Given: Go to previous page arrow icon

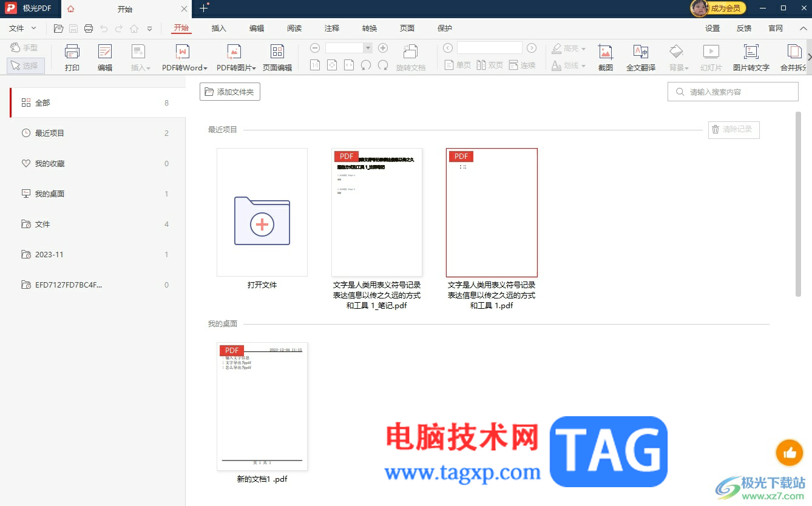Looking at the screenshot, I should pos(448,48).
